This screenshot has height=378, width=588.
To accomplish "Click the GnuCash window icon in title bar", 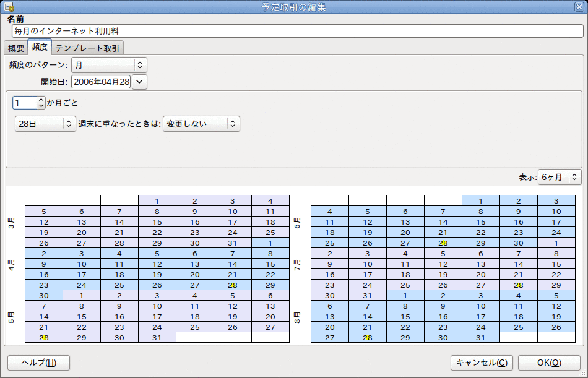I will tap(8, 6).
